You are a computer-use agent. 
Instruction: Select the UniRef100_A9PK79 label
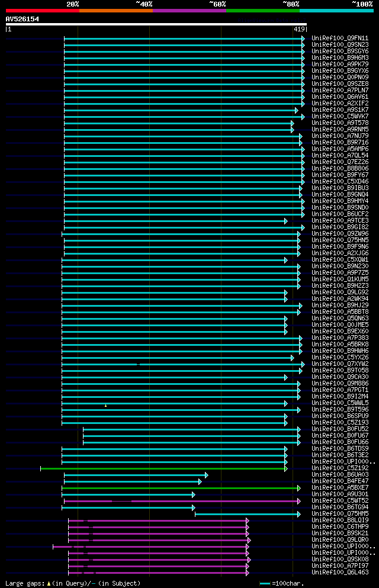pos(340,64)
